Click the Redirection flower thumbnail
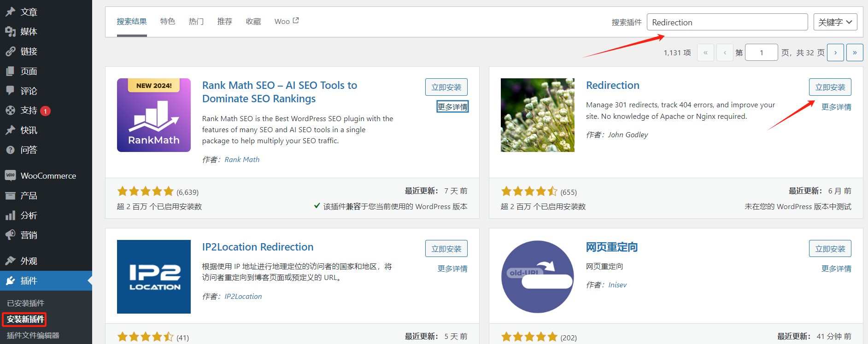Image resolution: width=868 pixels, height=344 pixels. [538, 115]
